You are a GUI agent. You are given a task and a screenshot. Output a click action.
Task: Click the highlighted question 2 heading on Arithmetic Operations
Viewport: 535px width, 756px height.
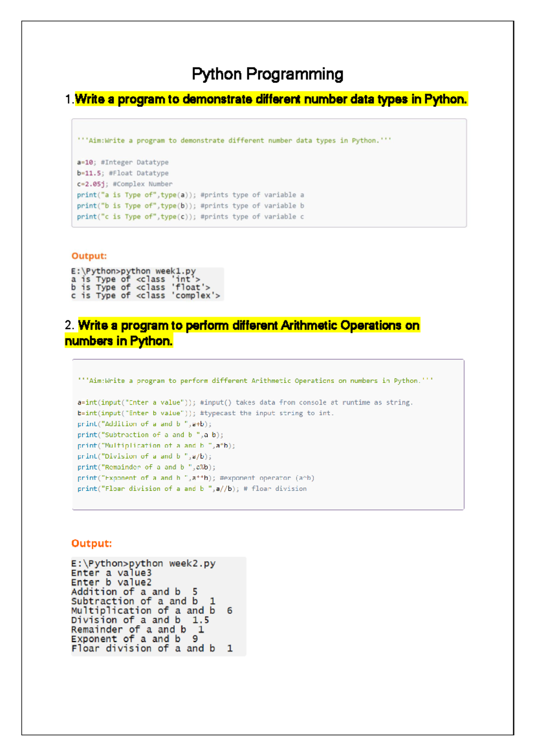pyautogui.click(x=248, y=326)
